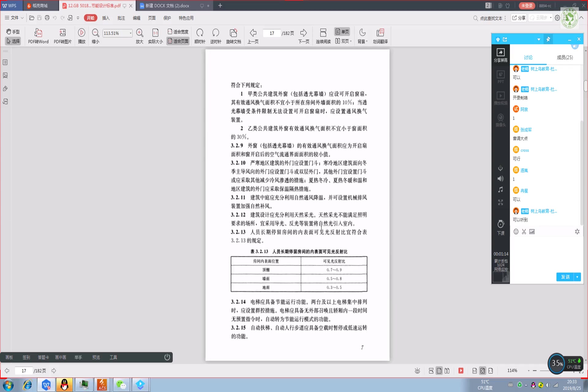Open the 答题卡 tool
Screen dimensions: 588x392
[43, 357]
